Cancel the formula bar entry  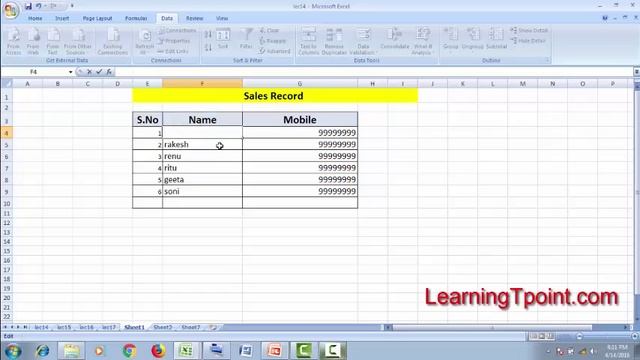pyautogui.click(x=89, y=72)
